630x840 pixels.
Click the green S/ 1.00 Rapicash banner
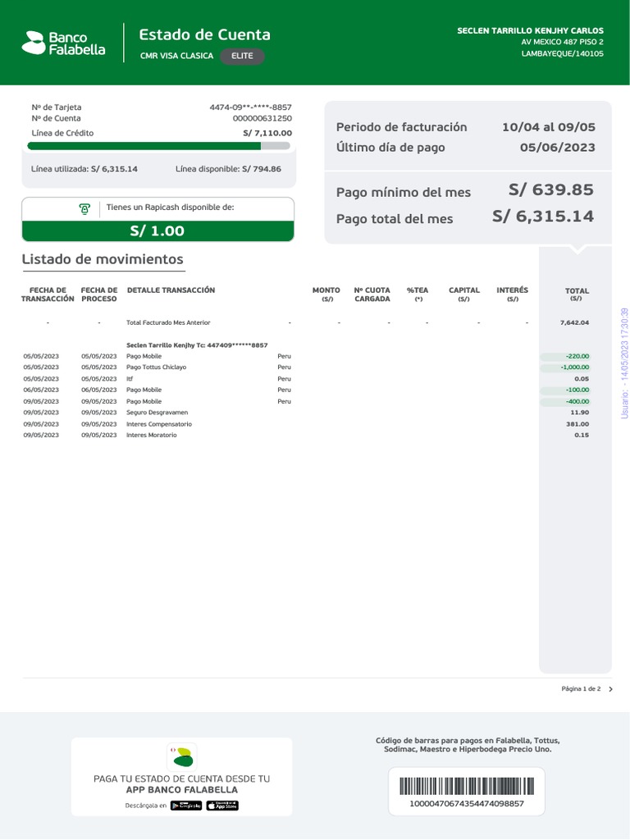pyautogui.click(x=158, y=231)
